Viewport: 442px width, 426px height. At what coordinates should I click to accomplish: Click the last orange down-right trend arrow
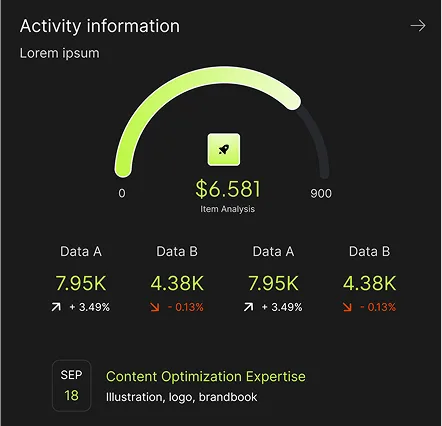click(347, 307)
